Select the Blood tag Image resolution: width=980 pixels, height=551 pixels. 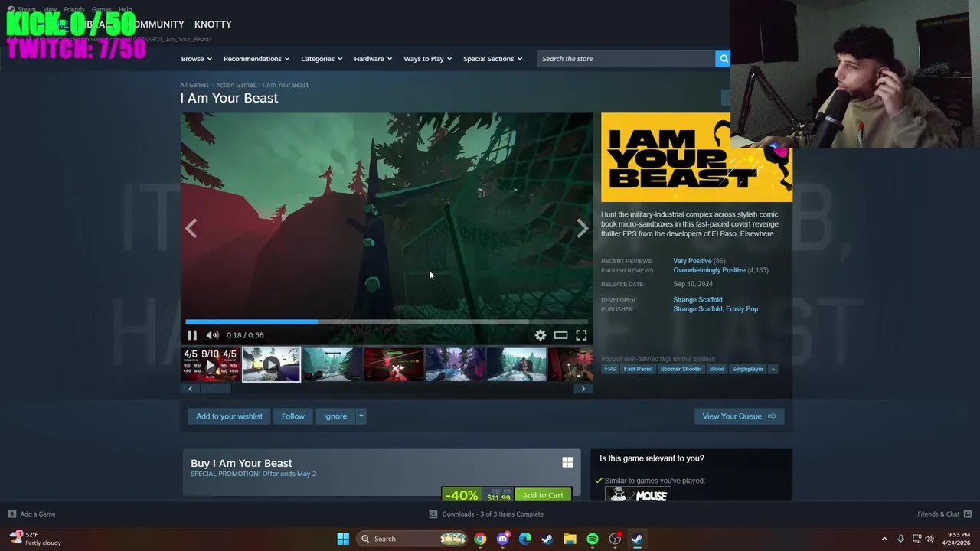pos(717,369)
